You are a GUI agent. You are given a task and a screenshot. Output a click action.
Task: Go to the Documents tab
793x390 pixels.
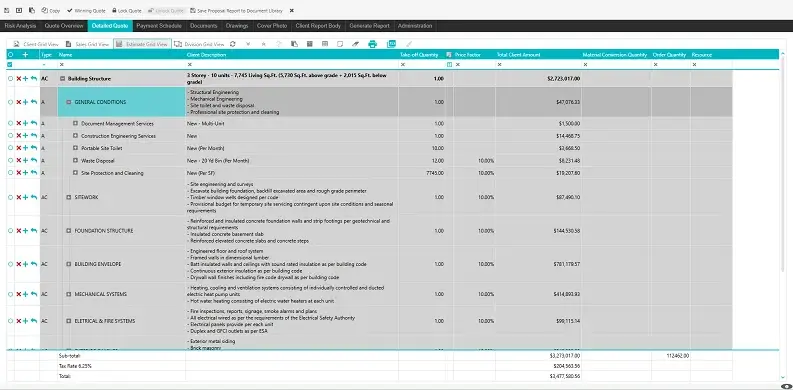pos(204,26)
